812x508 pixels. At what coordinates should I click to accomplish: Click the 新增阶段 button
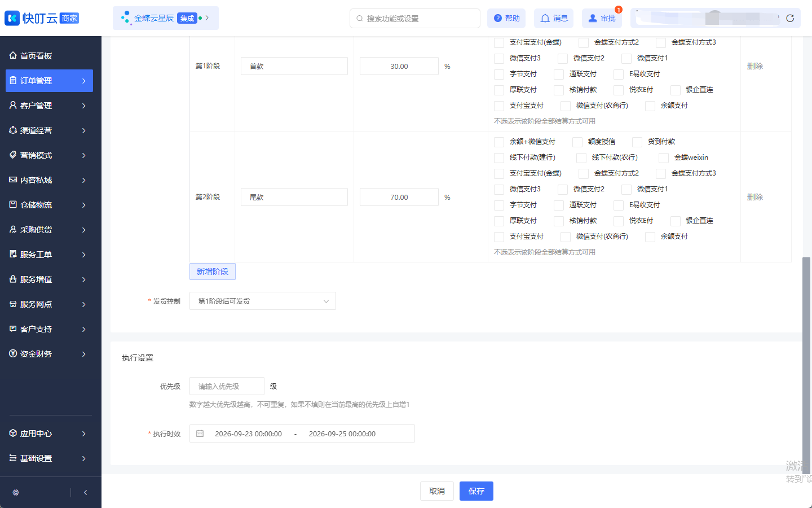pyautogui.click(x=213, y=271)
